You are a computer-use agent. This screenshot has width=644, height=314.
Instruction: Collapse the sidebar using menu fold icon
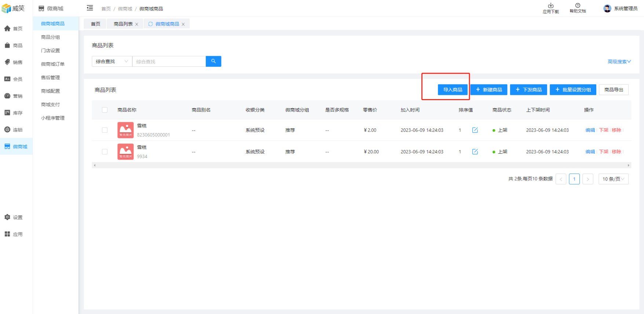[x=90, y=8]
